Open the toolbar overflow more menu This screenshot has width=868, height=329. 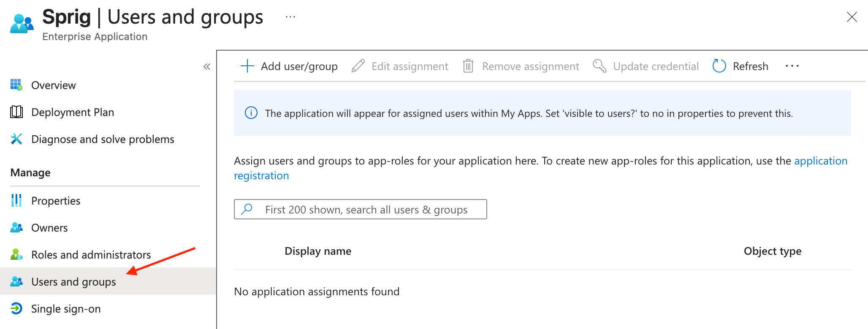(792, 66)
